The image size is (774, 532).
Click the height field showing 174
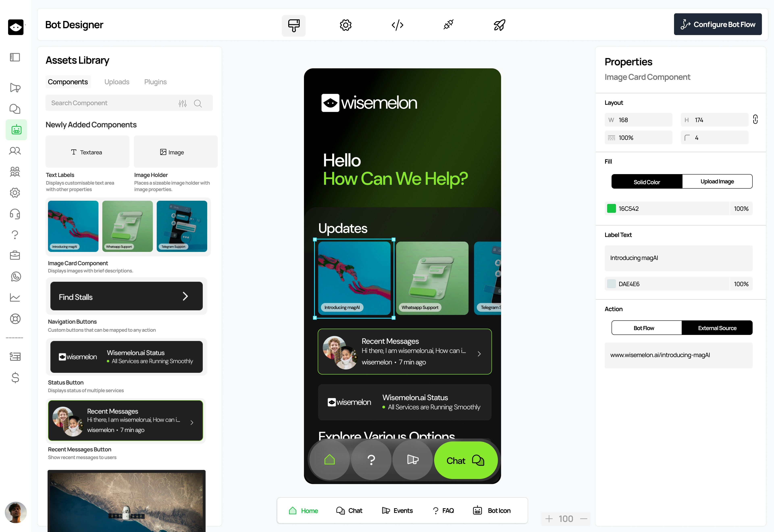click(x=714, y=120)
